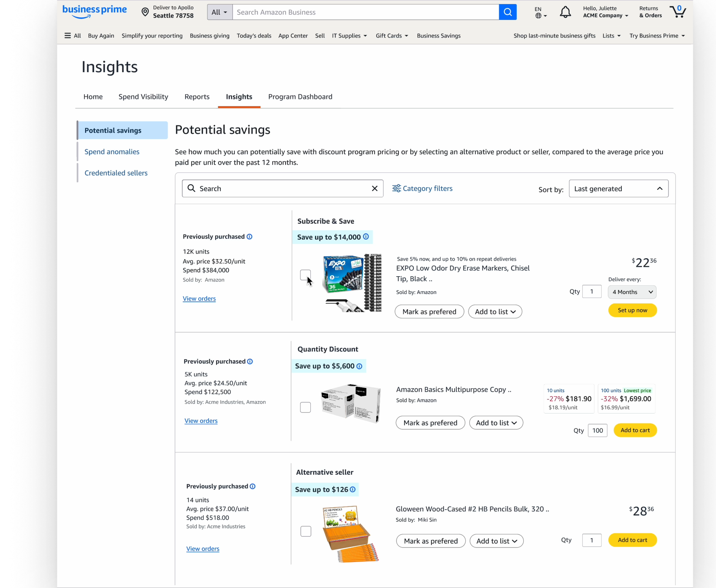Click the Category filters link
Screen dimensions: 716x588
coord(427,188)
